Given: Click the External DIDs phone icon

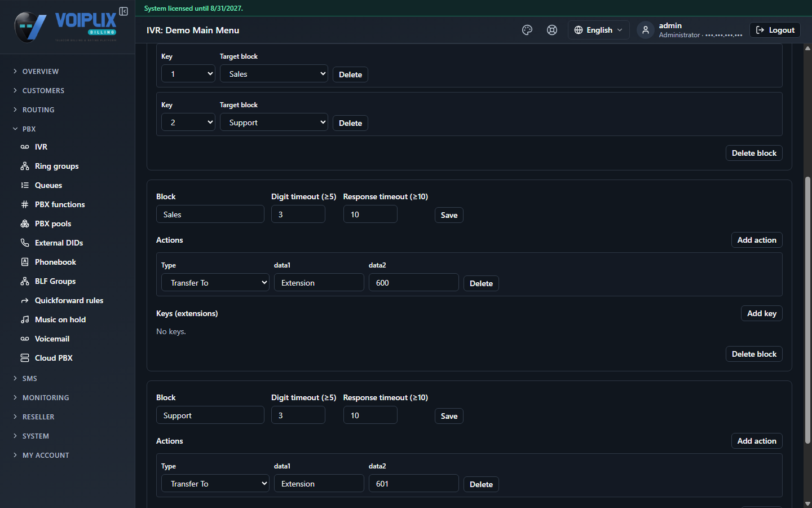Looking at the screenshot, I should (x=25, y=243).
